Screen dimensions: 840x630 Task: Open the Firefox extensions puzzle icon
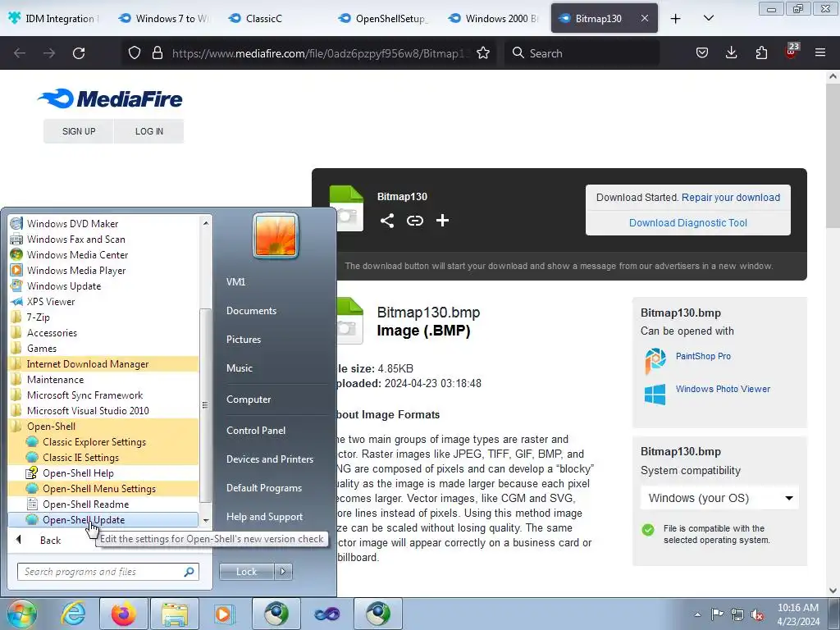pyautogui.click(x=761, y=53)
